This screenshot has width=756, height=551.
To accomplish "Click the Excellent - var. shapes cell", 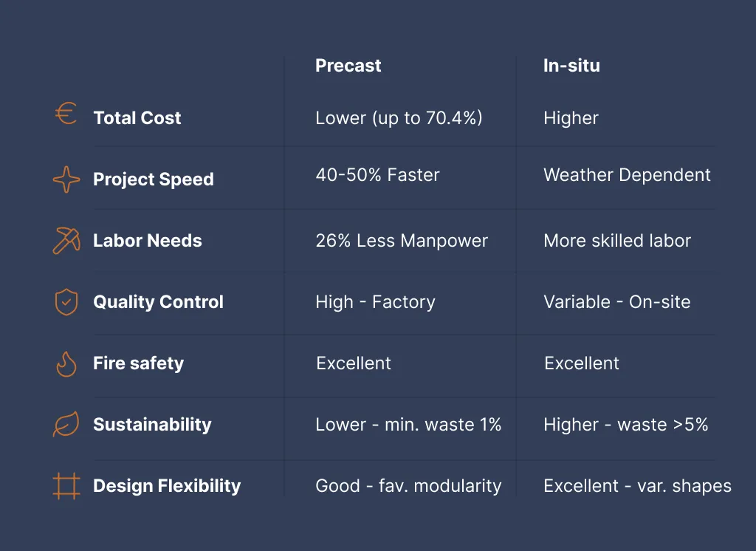I will pyautogui.click(x=637, y=486).
